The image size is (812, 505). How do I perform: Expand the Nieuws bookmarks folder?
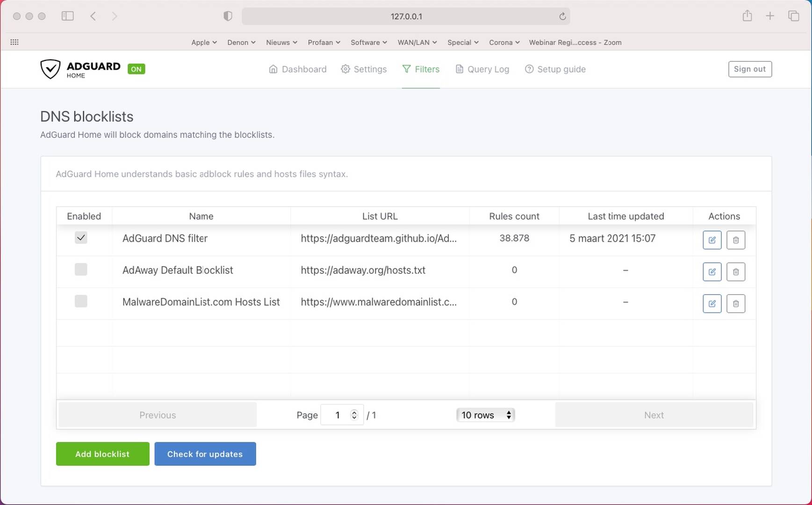(281, 42)
